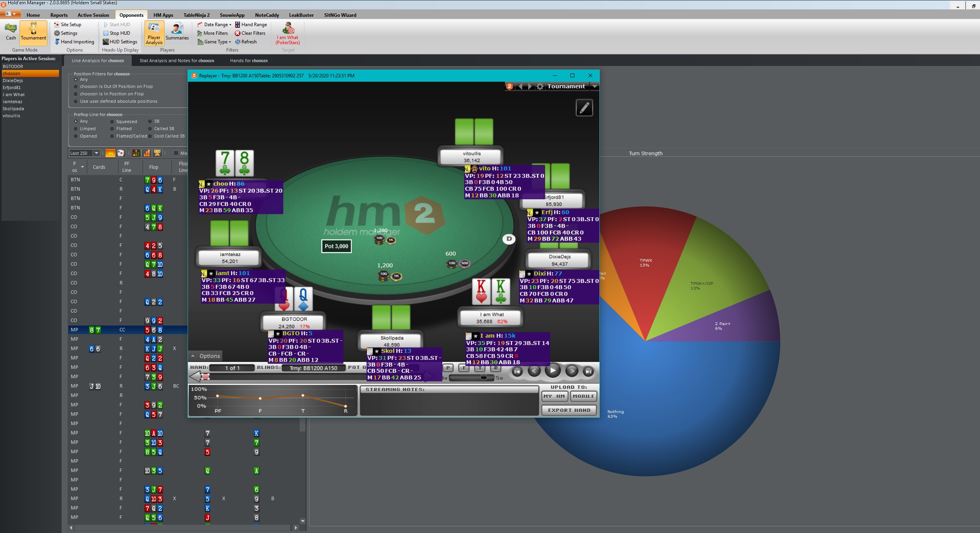Select DixieDejs in active session players
Screen dimensions: 980x533
(x=13, y=80)
